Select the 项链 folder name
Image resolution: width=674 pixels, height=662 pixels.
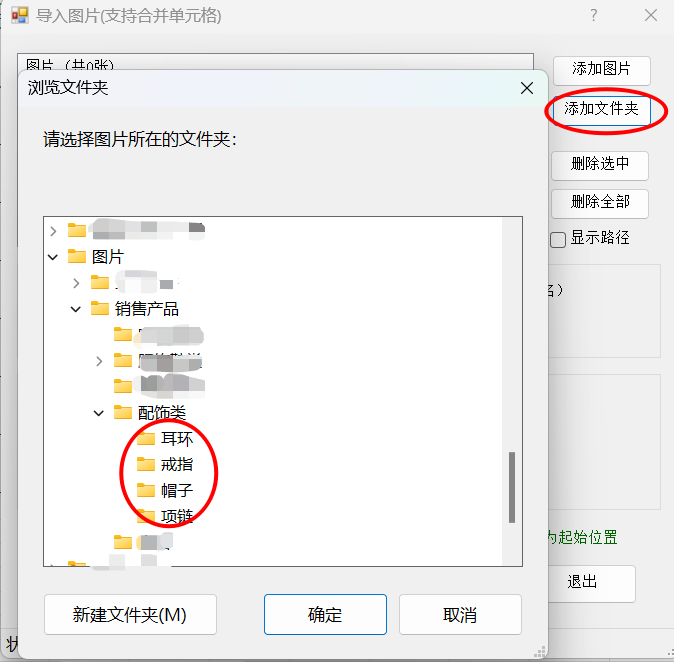pos(176,516)
